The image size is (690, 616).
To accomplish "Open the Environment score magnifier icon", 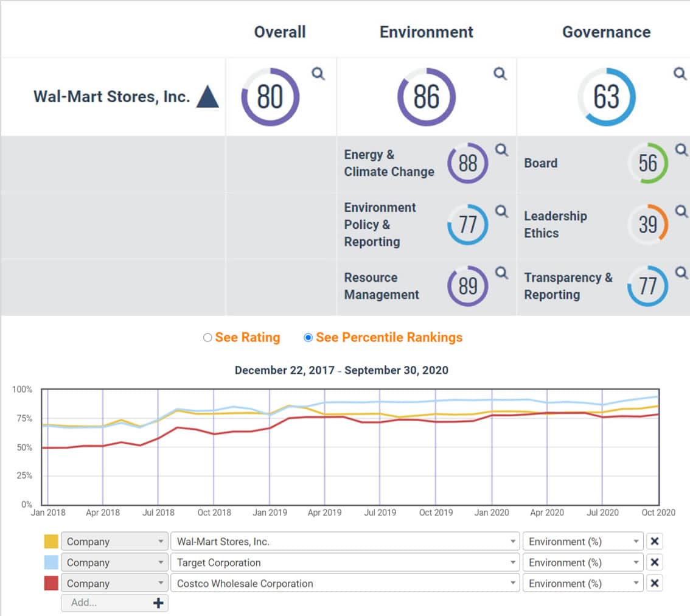I will click(x=500, y=74).
